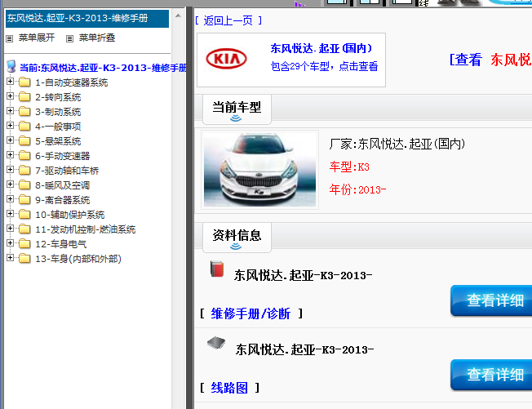Image resolution: width=532 pixels, height=409 pixels.
Task: Expand the 13-车身(内部和外部) tree node
Action: point(10,258)
